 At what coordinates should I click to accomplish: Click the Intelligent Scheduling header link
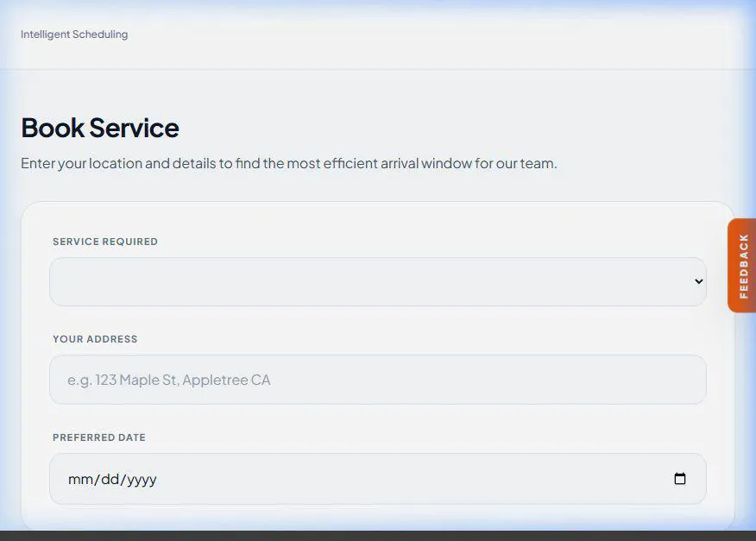74,35
